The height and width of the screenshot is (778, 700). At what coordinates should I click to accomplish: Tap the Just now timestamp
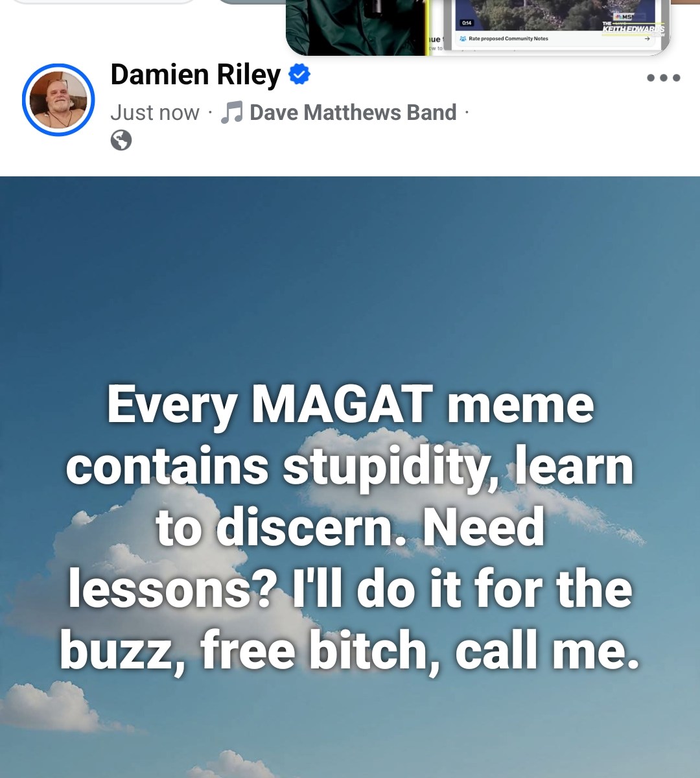155,113
